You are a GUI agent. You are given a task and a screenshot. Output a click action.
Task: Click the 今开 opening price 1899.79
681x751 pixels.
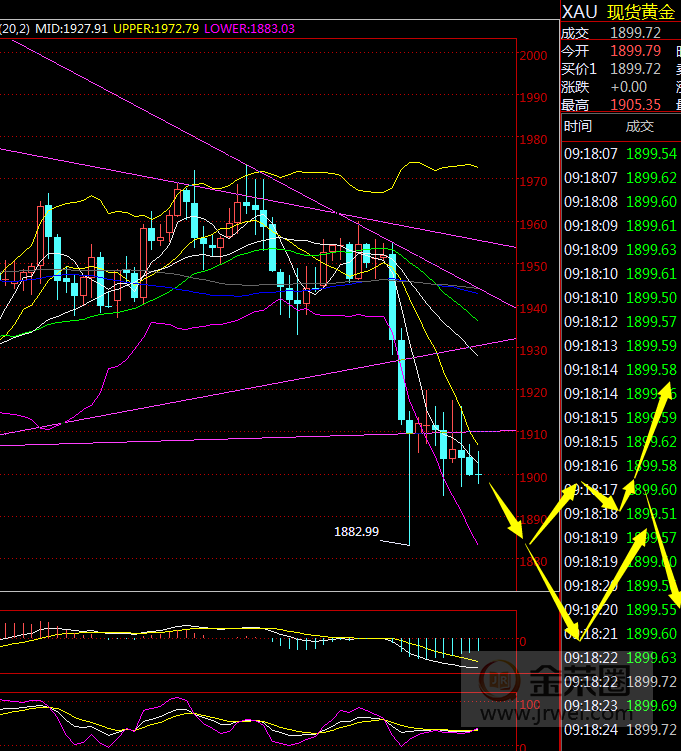(x=635, y=50)
